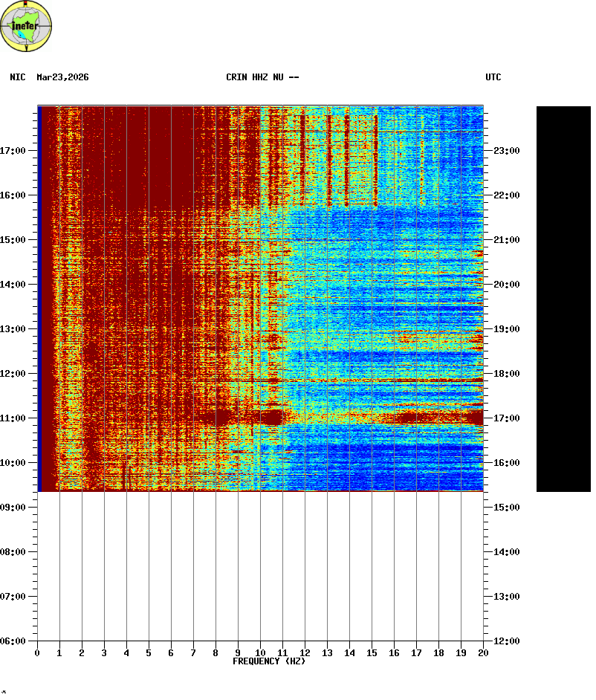This screenshot has height=700, width=596.
Task: Click the 12:00 UTC tick label
Action: 505,641
